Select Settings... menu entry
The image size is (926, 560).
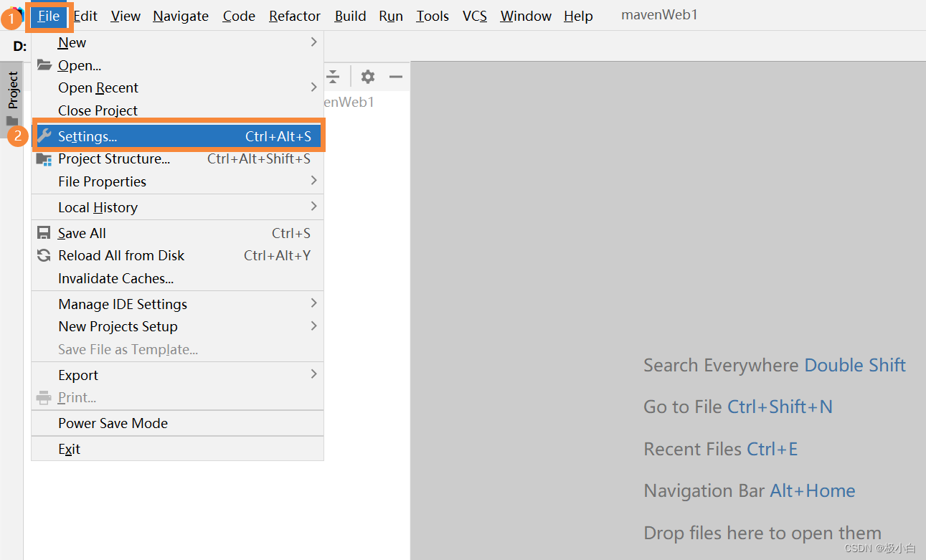179,136
